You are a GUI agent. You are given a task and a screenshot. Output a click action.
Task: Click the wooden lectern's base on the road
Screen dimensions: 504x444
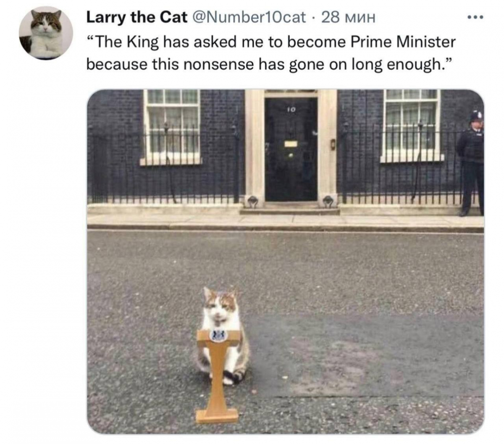pos(217,416)
